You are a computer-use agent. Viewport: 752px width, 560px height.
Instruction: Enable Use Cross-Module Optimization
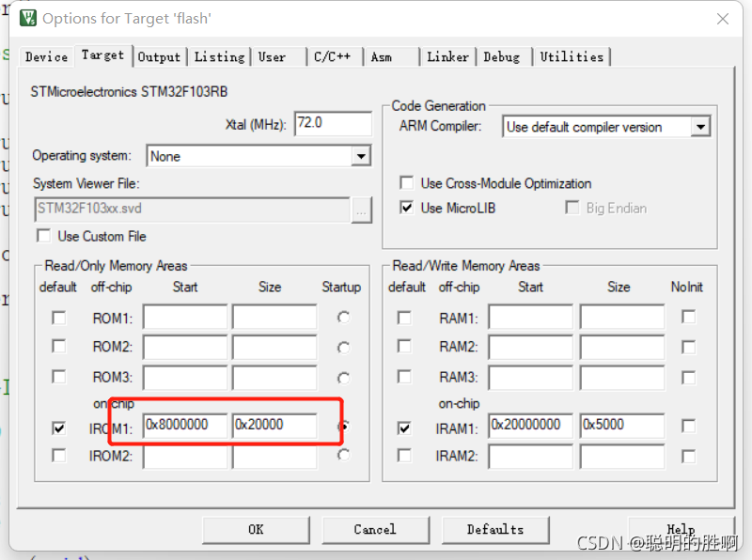click(407, 183)
